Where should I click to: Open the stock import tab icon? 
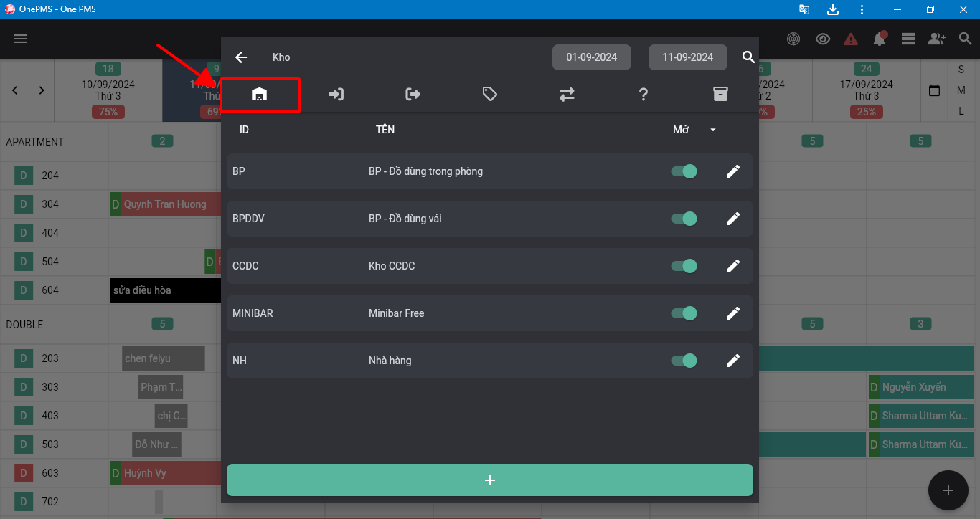click(336, 95)
